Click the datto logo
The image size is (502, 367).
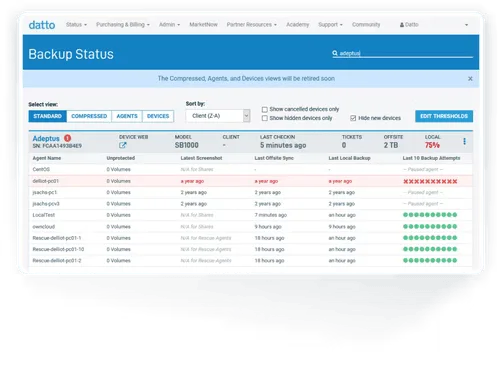click(42, 25)
